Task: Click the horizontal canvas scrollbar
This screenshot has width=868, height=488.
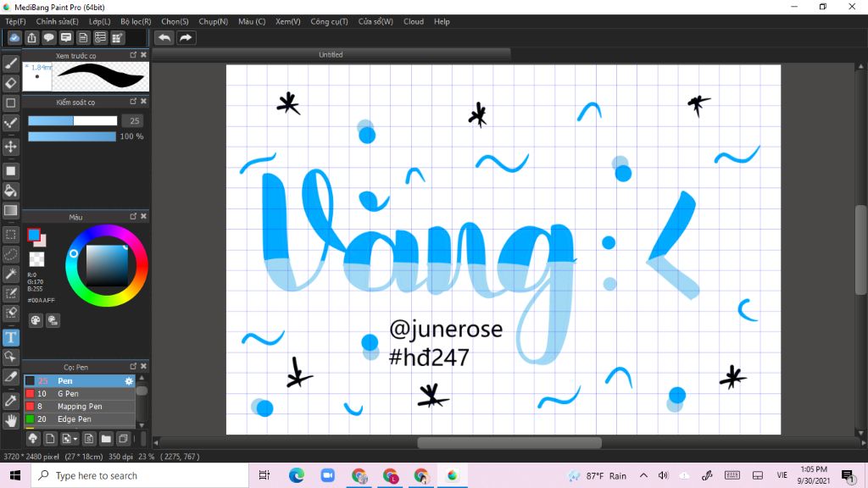Action: tap(509, 442)
